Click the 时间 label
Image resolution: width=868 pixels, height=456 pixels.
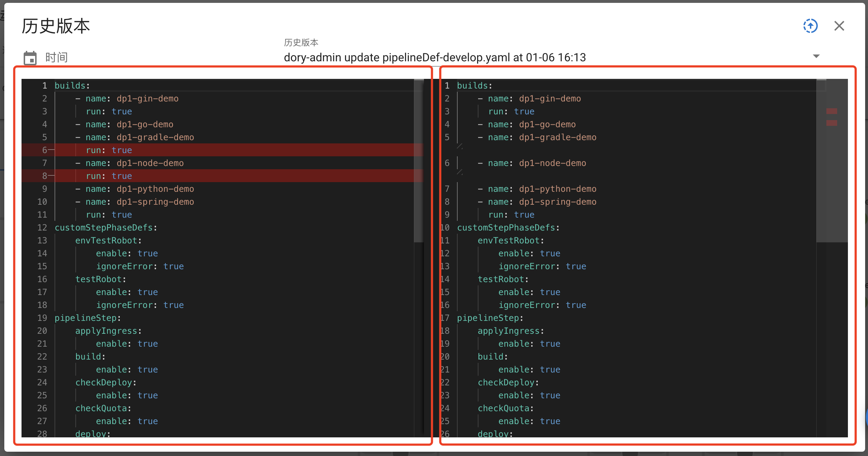[56, 57]
